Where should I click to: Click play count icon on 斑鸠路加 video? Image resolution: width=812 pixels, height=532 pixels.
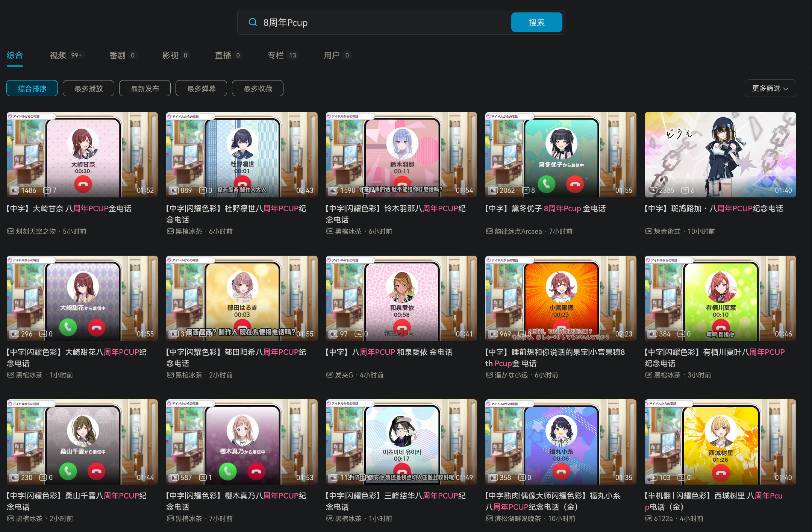click(x=653, y=190)
